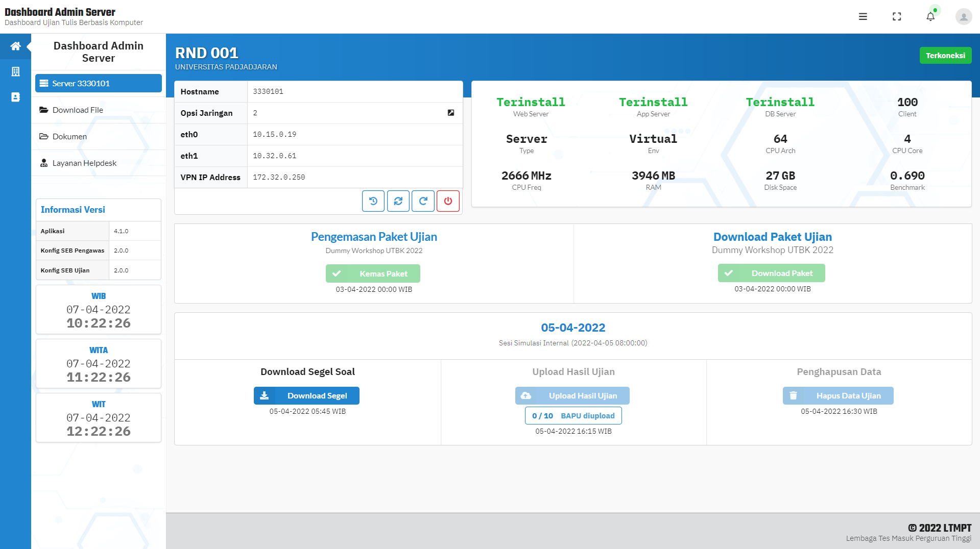
Task: Click the WIT clock card
Action: pyautogui.click(x=99, y=418)
